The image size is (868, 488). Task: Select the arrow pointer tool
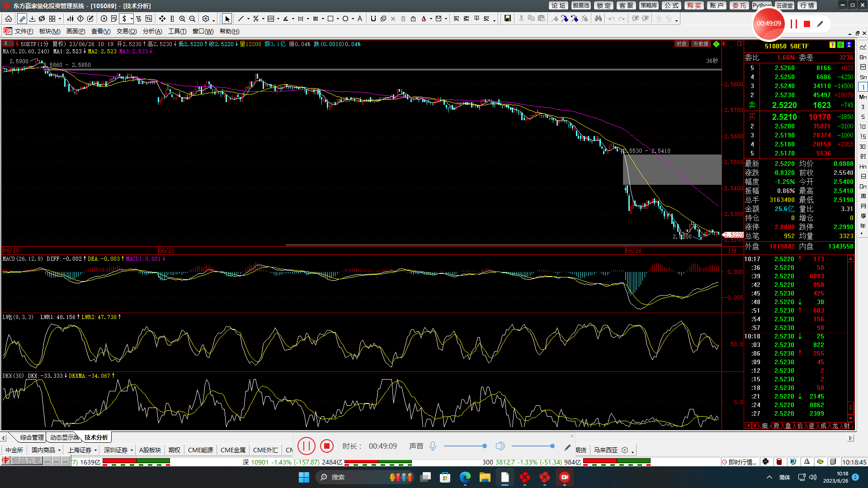(x=227, y=19)
